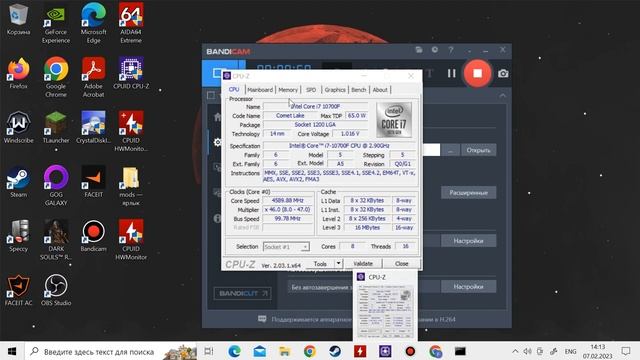
Task: Click Открыть button in Bandicam
Action: (478, 150)
